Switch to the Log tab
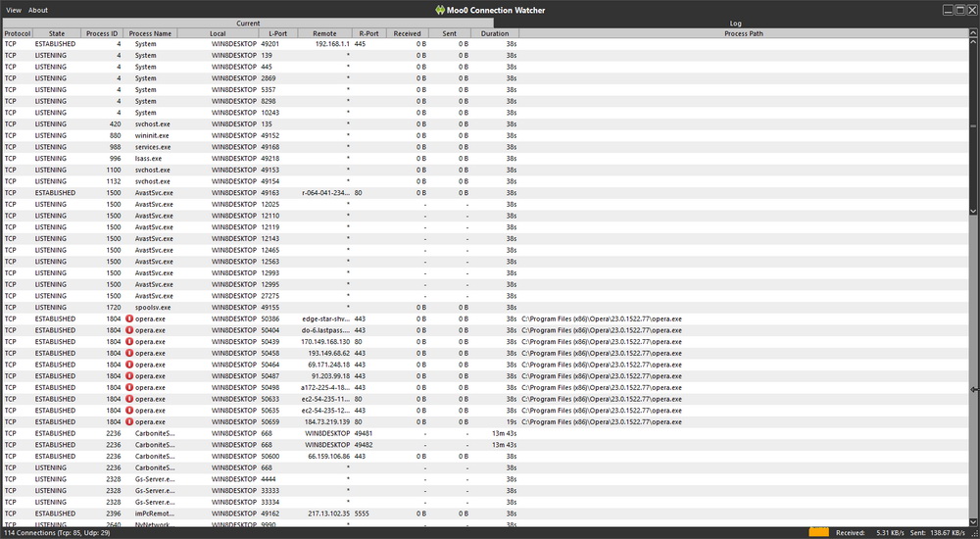Image resolution: width=980 pixels, height=539 pixels. [736, 24]
